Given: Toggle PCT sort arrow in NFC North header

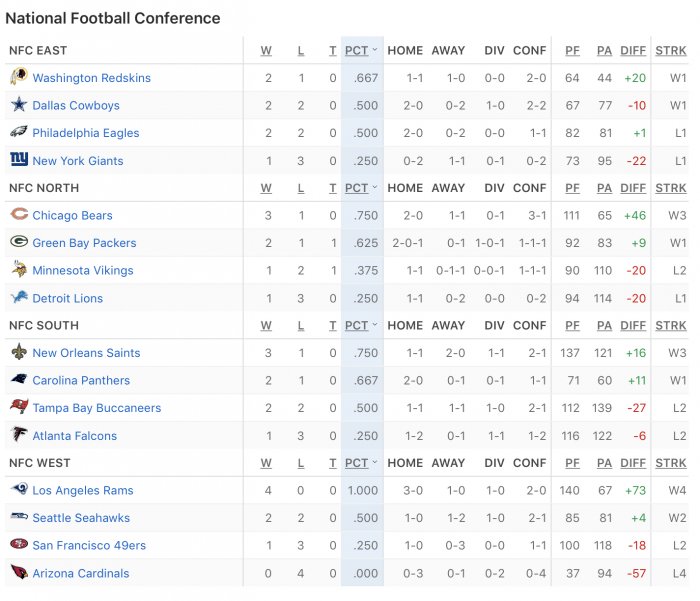Looking at the screenshot, I should (x=375, y=187).
